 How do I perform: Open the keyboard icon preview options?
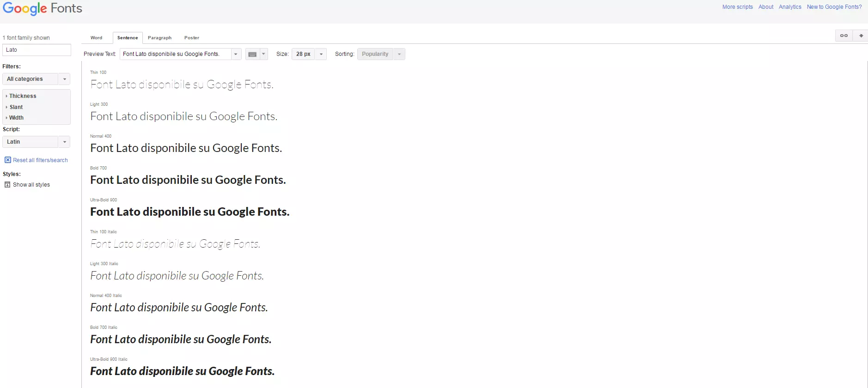252,54
